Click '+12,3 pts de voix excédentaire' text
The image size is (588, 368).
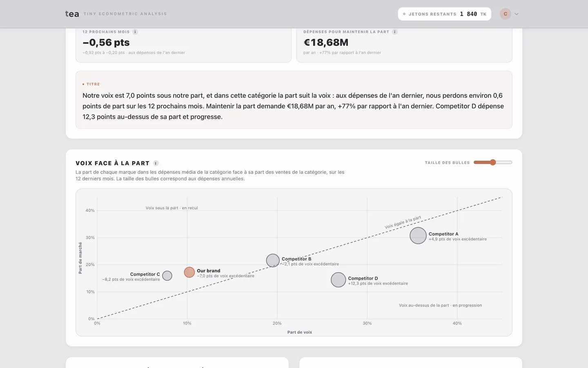(x=378, y=283)
